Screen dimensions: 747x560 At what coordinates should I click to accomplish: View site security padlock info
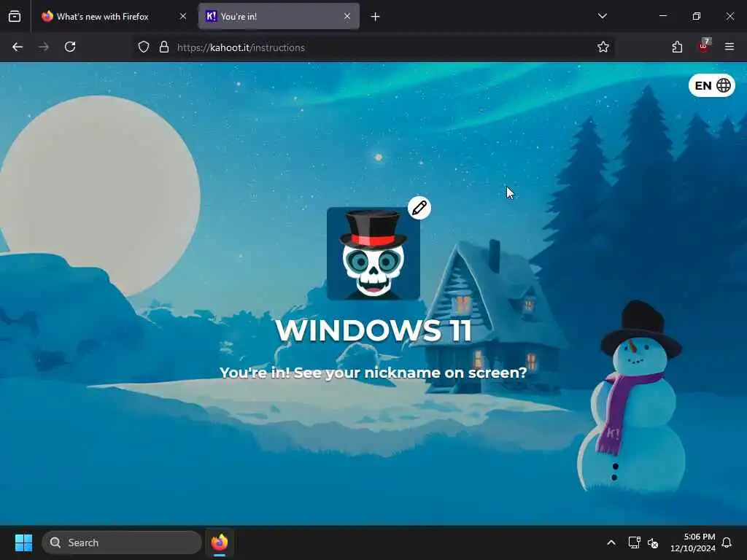[164, 47]
